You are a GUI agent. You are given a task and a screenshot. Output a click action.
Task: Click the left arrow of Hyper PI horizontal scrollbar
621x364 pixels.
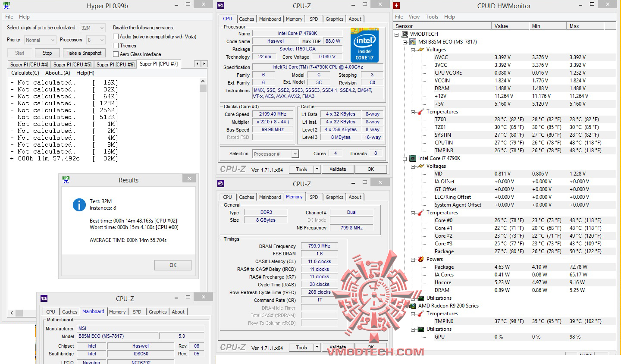[x=12, y=313]
